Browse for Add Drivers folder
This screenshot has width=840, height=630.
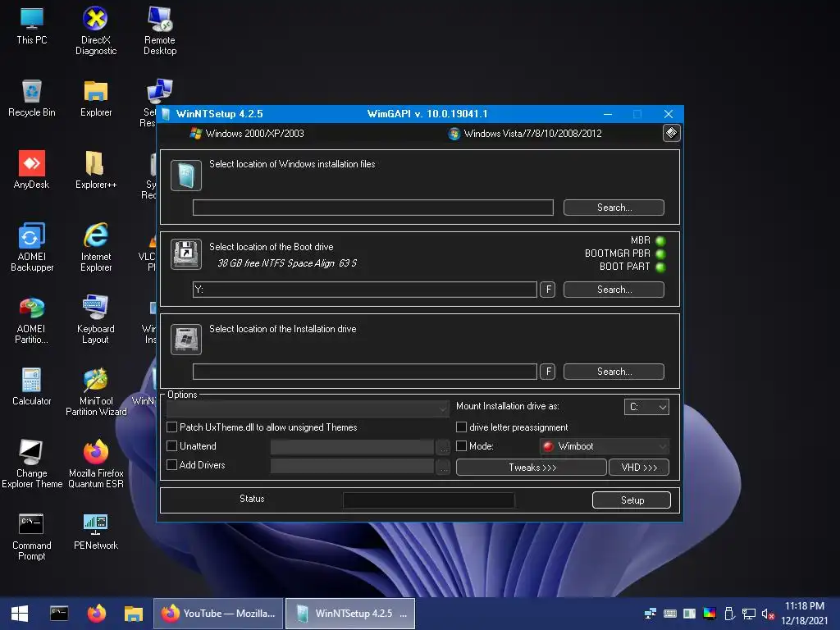[x=443, y=466]
